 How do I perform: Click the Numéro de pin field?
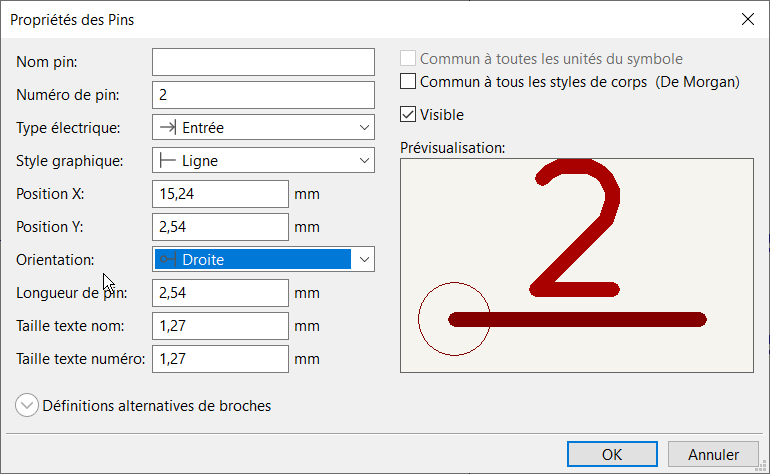click(262, 95)
